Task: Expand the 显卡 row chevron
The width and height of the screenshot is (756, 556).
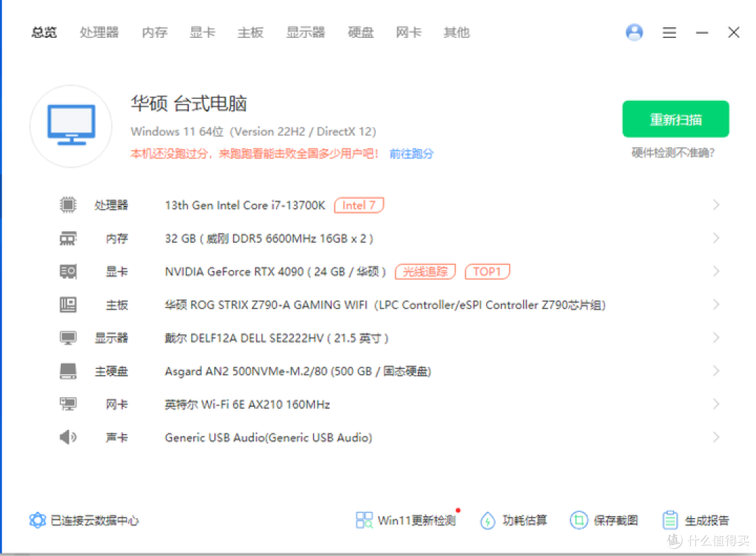Action: pyautogui.click(x=717, y=272)
